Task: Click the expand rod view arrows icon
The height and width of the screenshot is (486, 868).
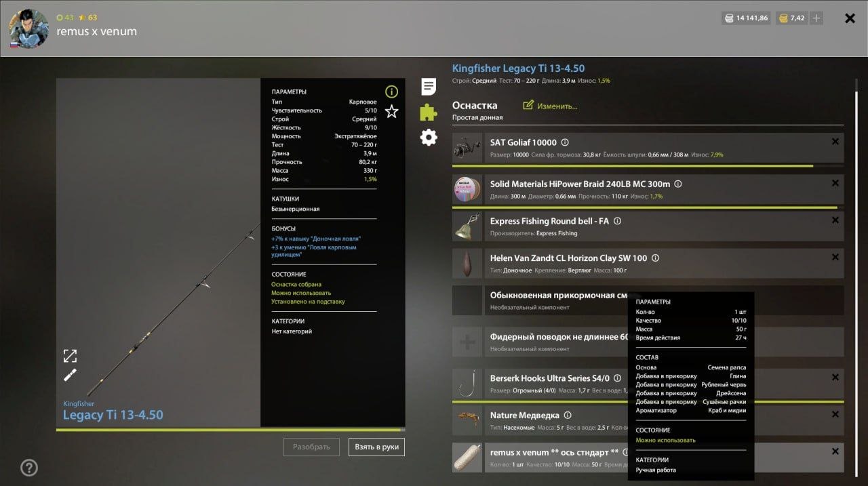Action: tap(70, 356)
